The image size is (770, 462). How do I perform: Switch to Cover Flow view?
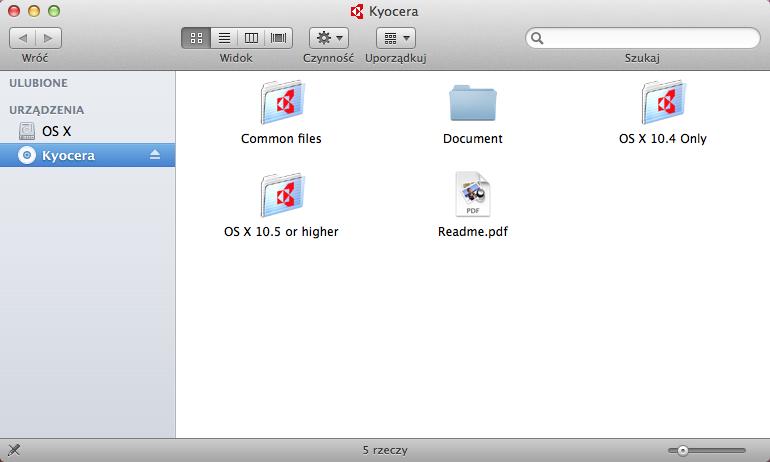tap(278, 38)
